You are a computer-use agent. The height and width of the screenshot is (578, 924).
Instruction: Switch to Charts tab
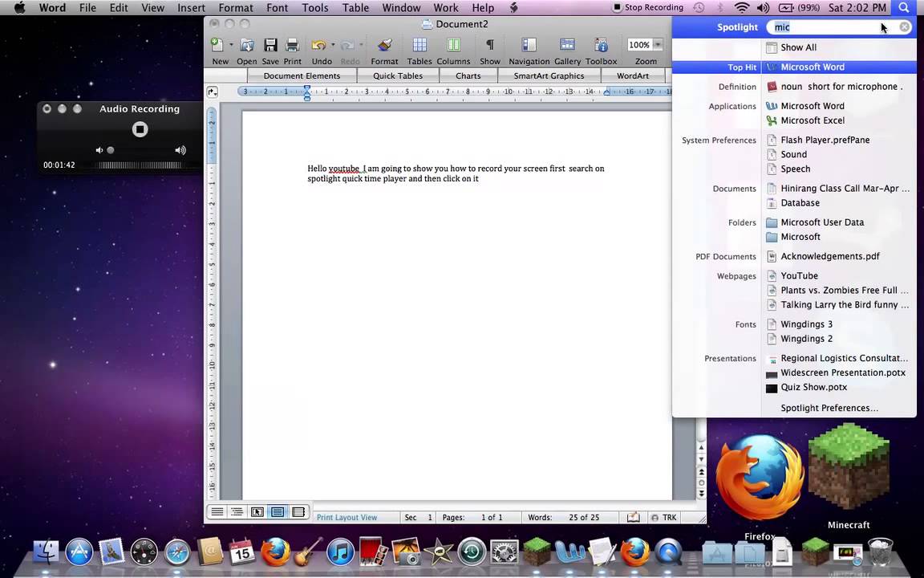468,75
